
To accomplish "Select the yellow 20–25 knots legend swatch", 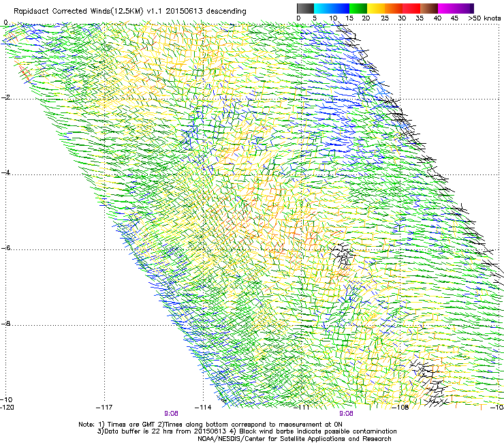I will pos(376,8).
